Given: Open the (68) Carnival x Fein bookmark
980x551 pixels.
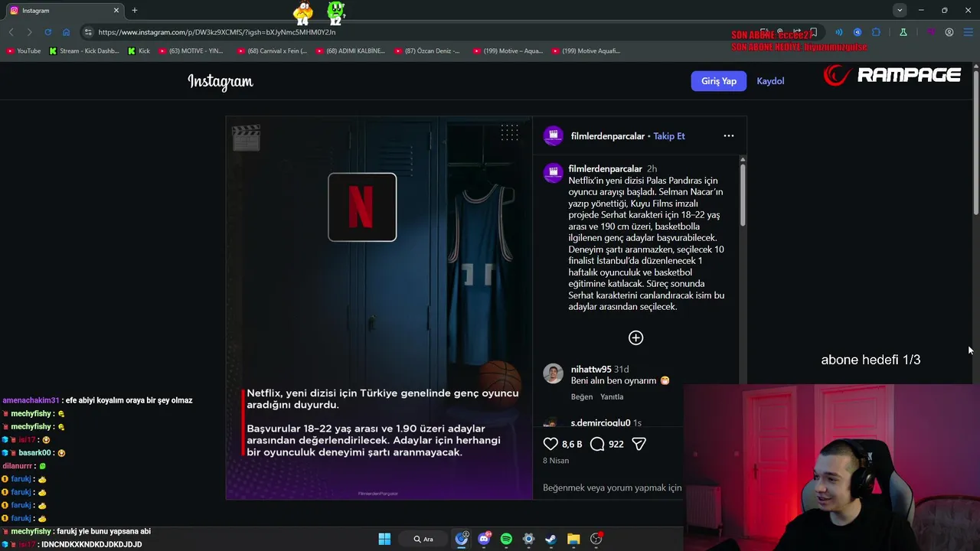Looking at the screenshot, I should [x=272, y=51].
